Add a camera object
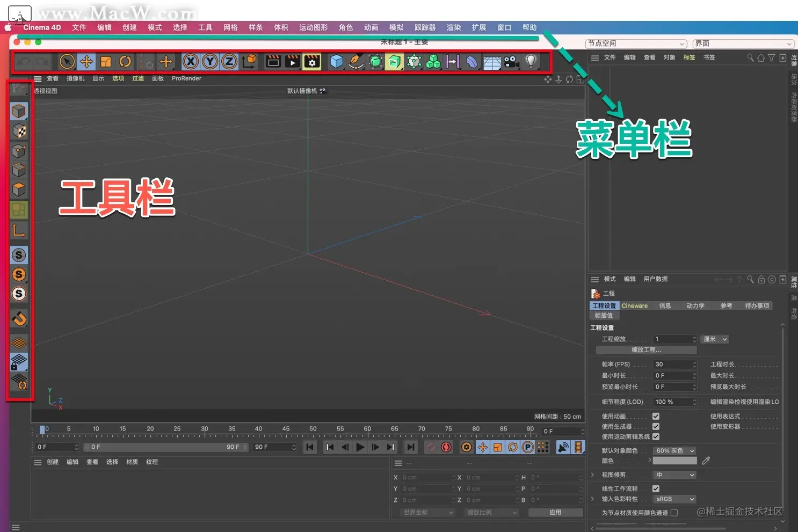This screenshot has height=532, width=798. click(x=512, y=62)
